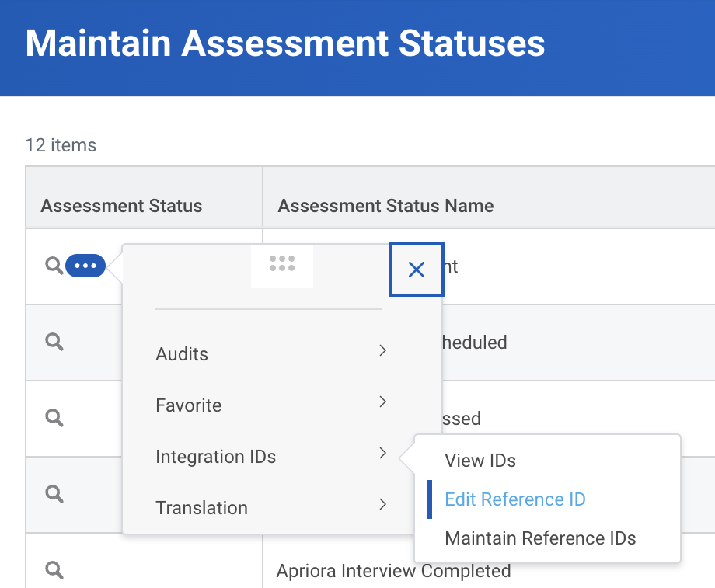Screen dimensions: 715x588
Task: Click the magnifier icon beside the blue ellipsis button
Action: [x=54, y=266]
